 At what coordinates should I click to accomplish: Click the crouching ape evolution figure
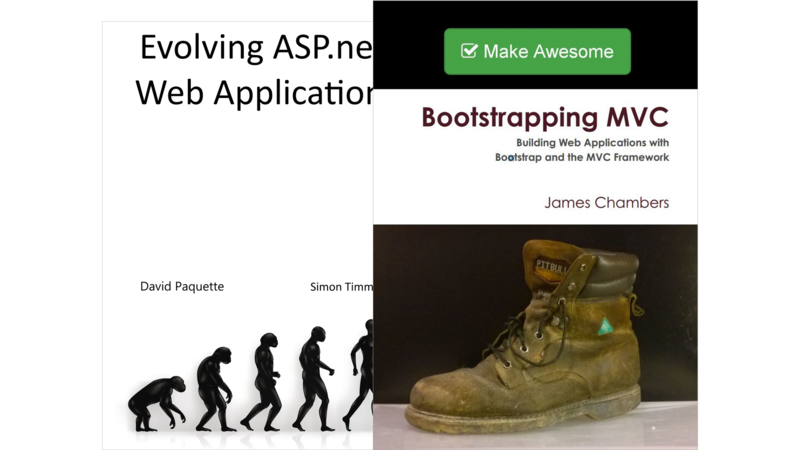(x=157, y=404)
